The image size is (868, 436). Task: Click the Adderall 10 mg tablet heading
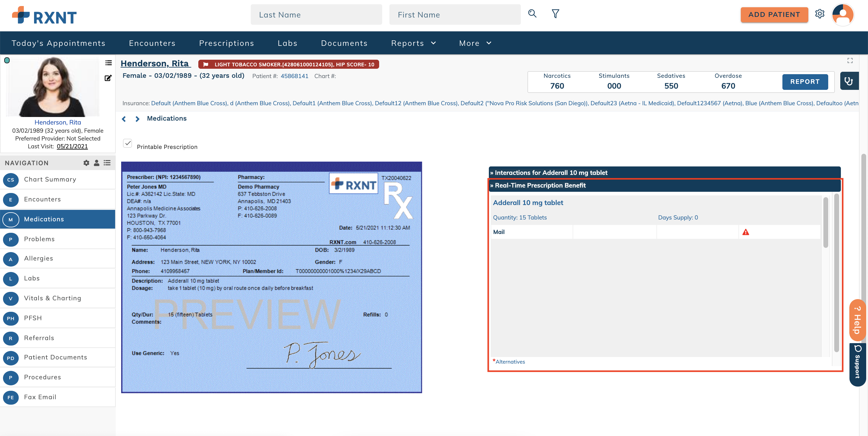click(x=528, y=203)
